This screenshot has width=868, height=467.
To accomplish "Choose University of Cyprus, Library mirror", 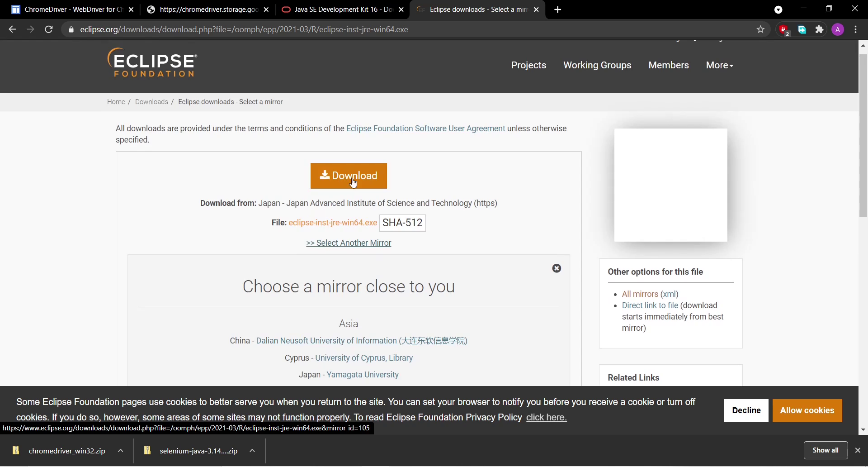I will click(x=364, y=358).
